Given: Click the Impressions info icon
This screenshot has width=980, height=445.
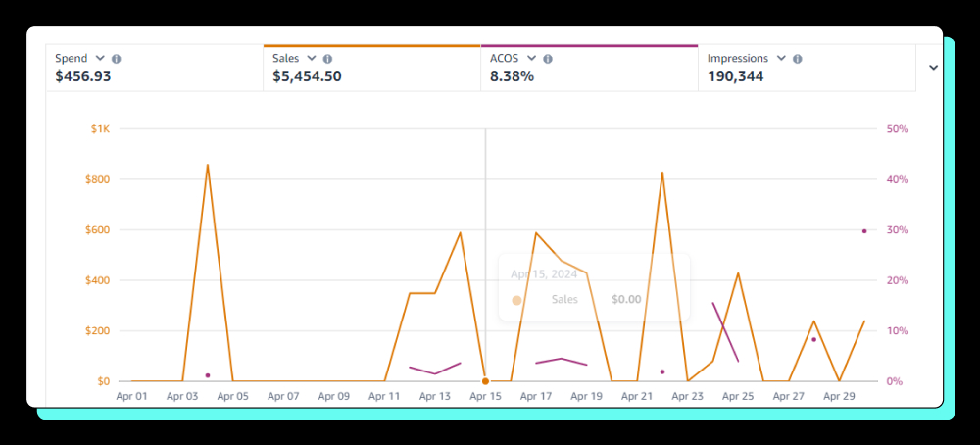Looking at the screenshot, I should coord(798,59).
